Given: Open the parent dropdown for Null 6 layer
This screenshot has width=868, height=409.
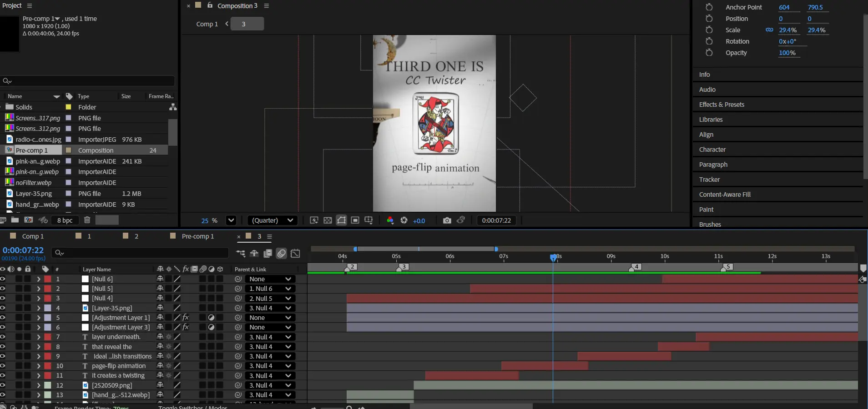Looking at the screenshot, I should (x=270, y=279).
